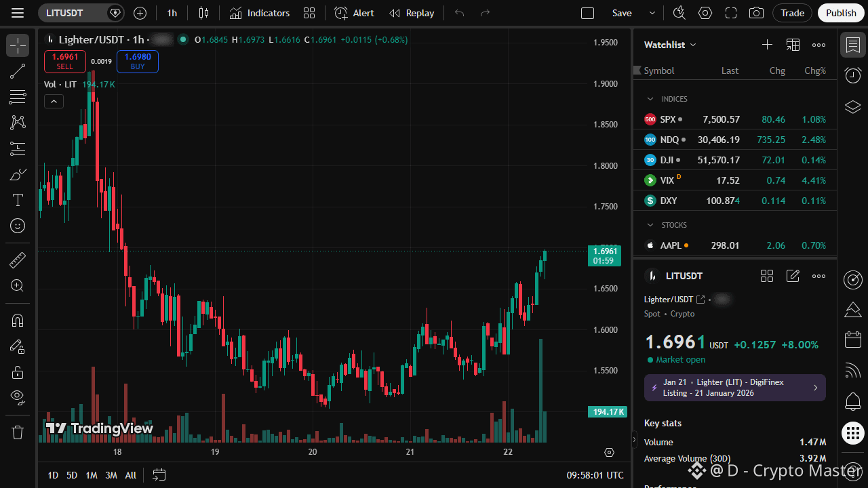The image size is (868, 488).
Task: Click the 1.6961 SELL button
Action: (65, 61)
